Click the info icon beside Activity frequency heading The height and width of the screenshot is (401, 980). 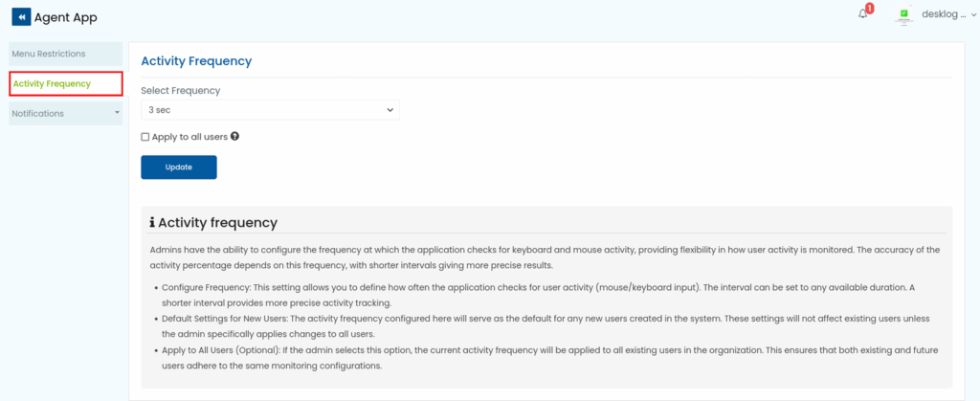pos(151,222)
